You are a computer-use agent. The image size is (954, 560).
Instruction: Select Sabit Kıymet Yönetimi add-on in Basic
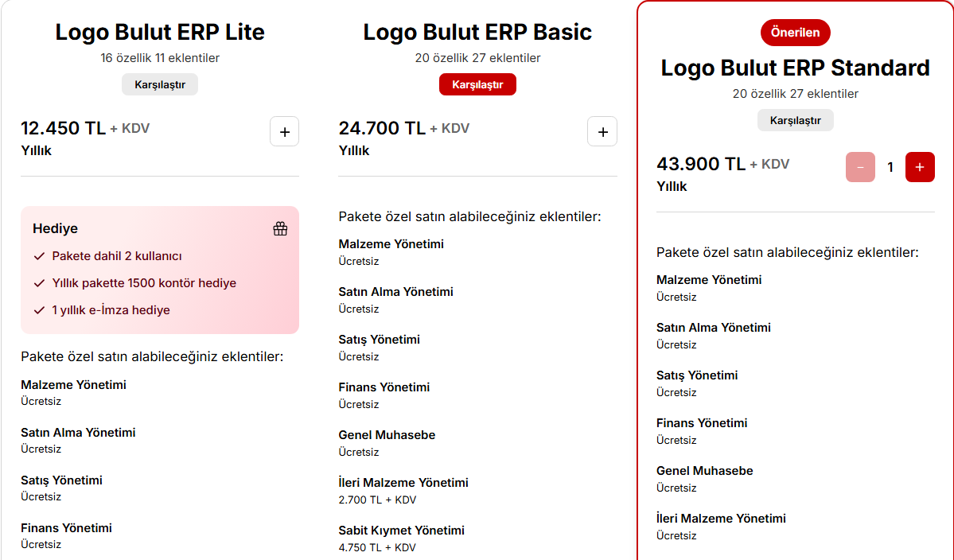[x=402, y=531]
